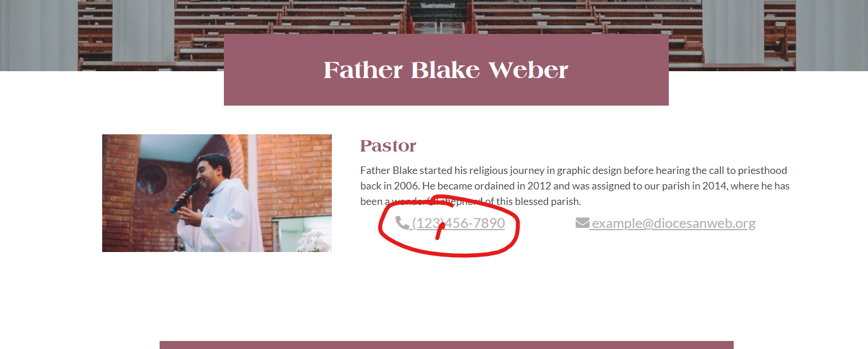Image resolution: width=868 pixels, height=349 pixels.
Task: Click the pastor photo thumbnail
Action: (x=216, y=193)
